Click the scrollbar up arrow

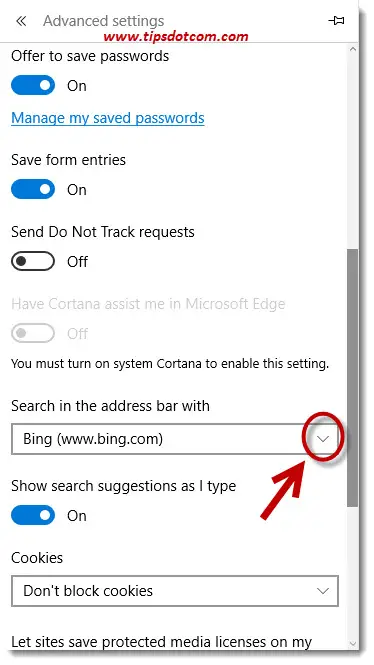pyautogui.click(x=353, y=49)
